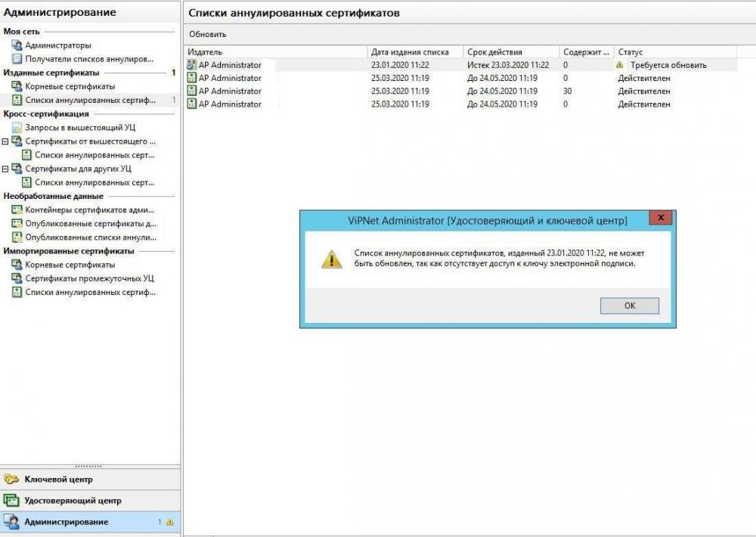
Task: Click the icon of selected Списки аннулированных сертиф... item
Action: pyautogui.click(x=17, y=100)
